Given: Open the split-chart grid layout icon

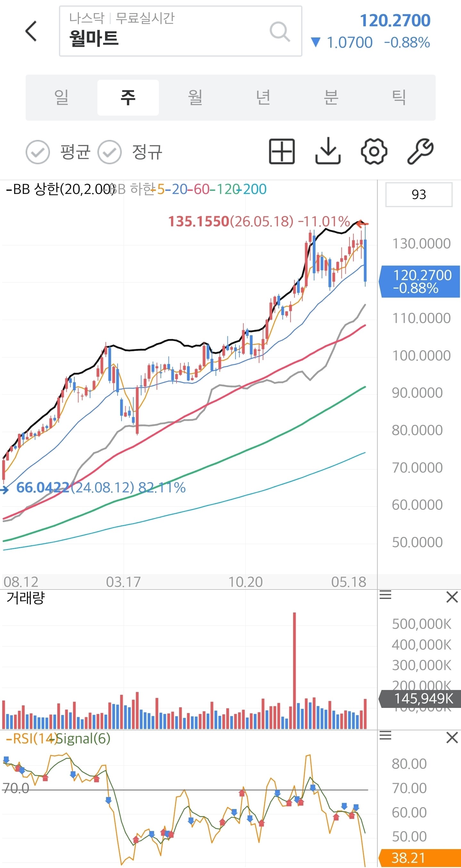Looking at the screenshot, I should pos(282,151).
